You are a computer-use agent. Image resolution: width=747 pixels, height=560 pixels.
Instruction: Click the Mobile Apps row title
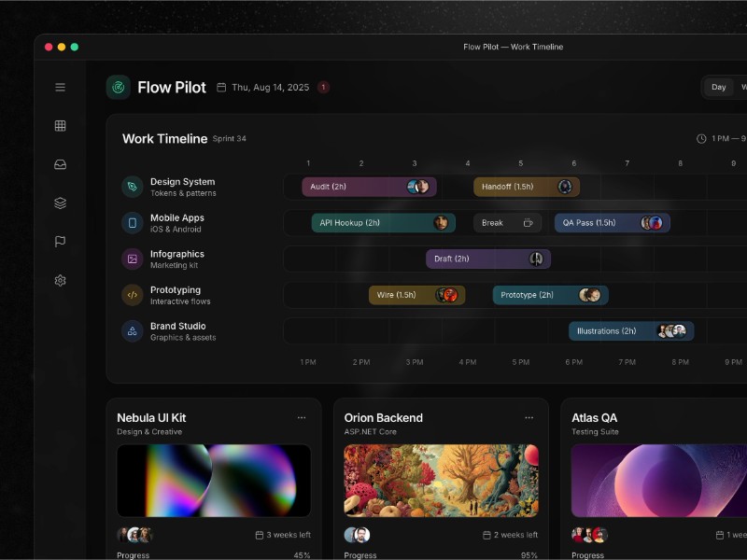(x=177, y=217)
